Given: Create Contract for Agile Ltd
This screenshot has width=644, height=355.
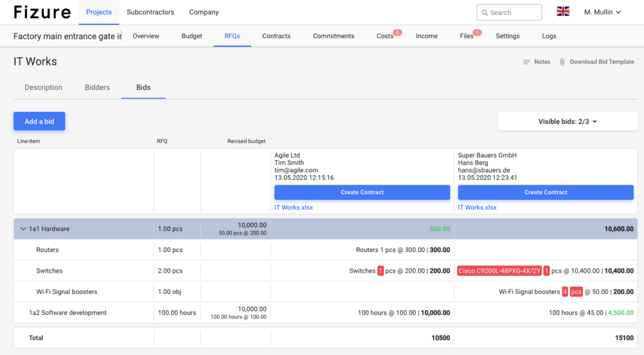Looking at the screenshot, I should (x=362, y=192).
